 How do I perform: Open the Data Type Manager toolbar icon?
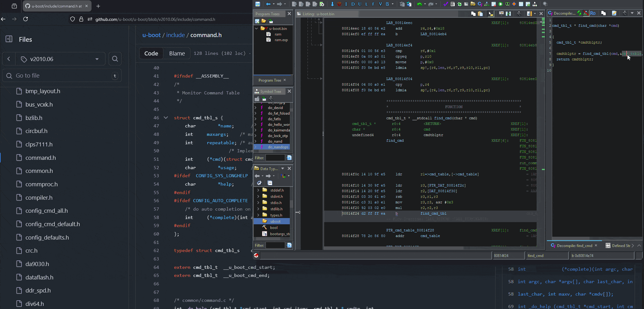pos(472,4)
